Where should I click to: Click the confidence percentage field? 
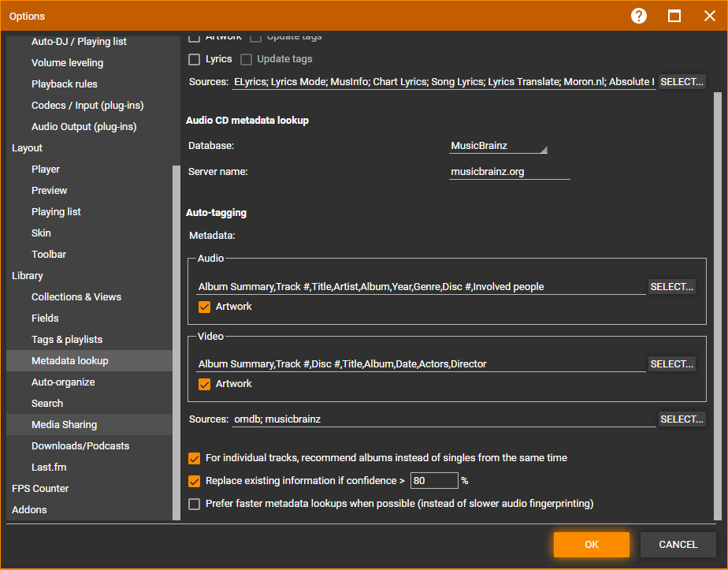(x=434, y=481)
